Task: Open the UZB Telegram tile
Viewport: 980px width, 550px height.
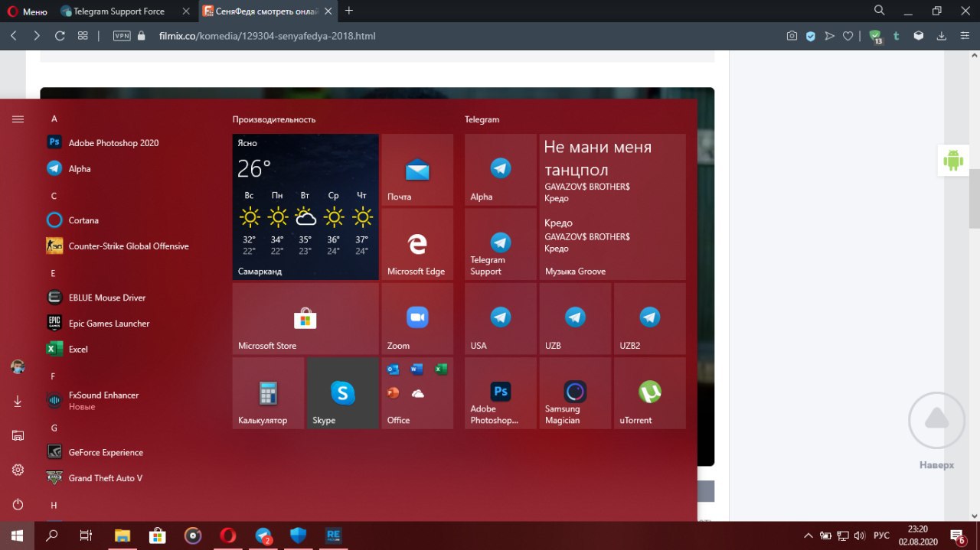Action: [x=575, y=318]
